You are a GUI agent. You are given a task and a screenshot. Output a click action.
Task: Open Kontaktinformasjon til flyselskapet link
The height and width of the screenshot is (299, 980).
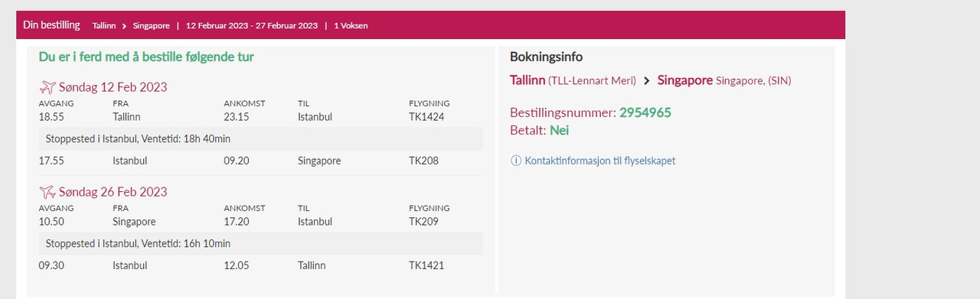[x=600, y=161]
